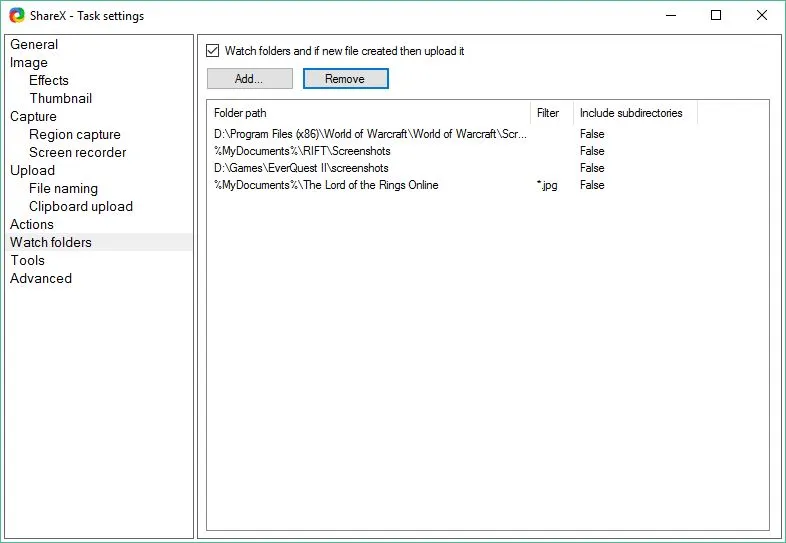
Task: Click the *.jpg filter cell
Action: click(547, 185)
